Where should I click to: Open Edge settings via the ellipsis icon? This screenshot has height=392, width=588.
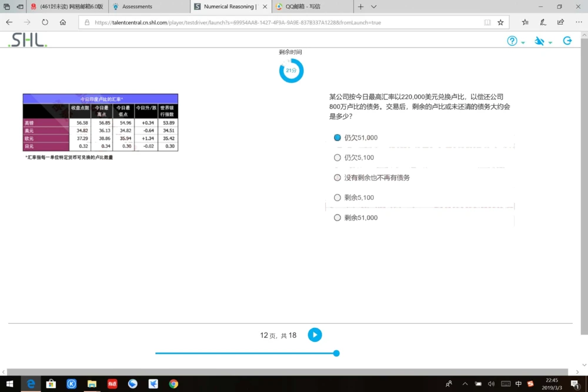point(580,22)
